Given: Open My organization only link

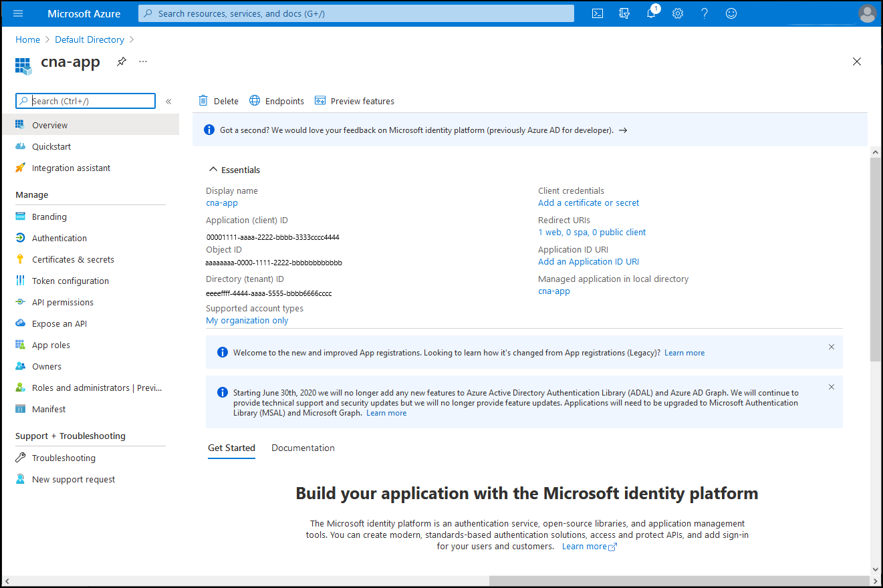Looking at the screenshot, I should (247, 320).
